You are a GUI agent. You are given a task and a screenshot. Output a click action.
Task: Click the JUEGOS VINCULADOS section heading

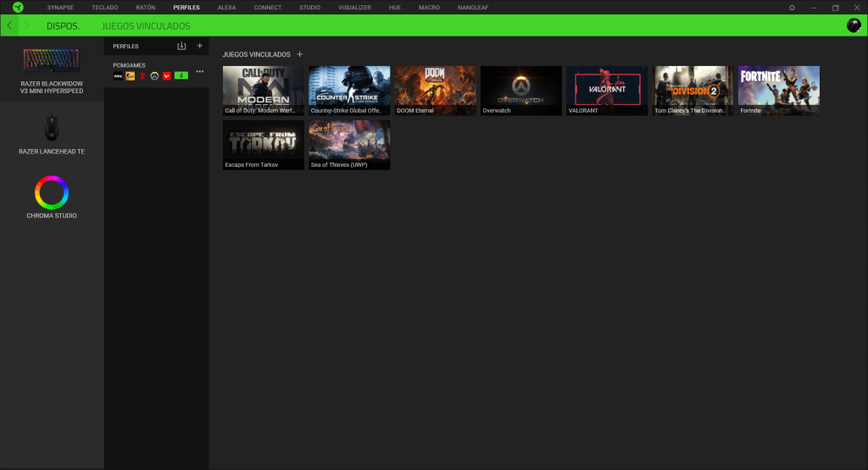click(x=256, y=54)
